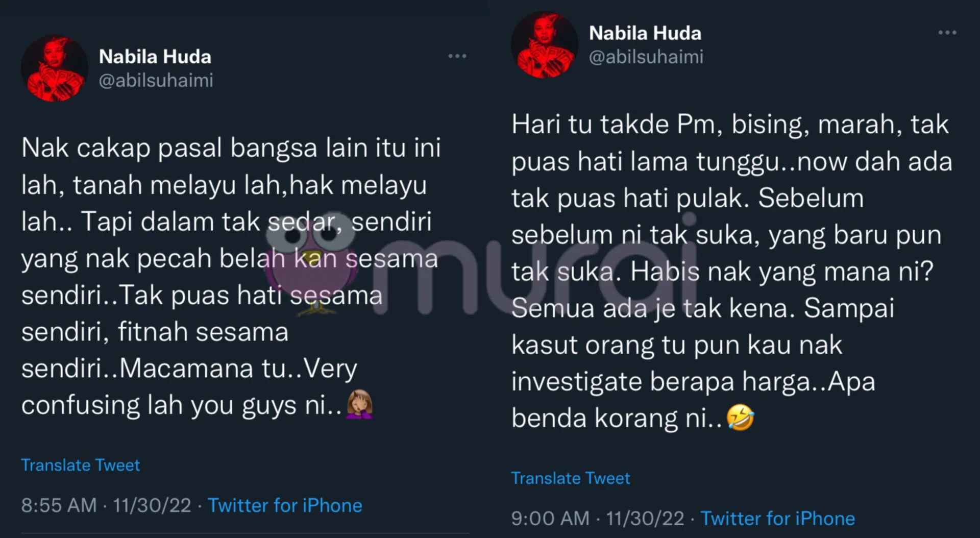Open the @abilsuhaimi handle above the 'Hari tu' tweet

click(646, 57)
